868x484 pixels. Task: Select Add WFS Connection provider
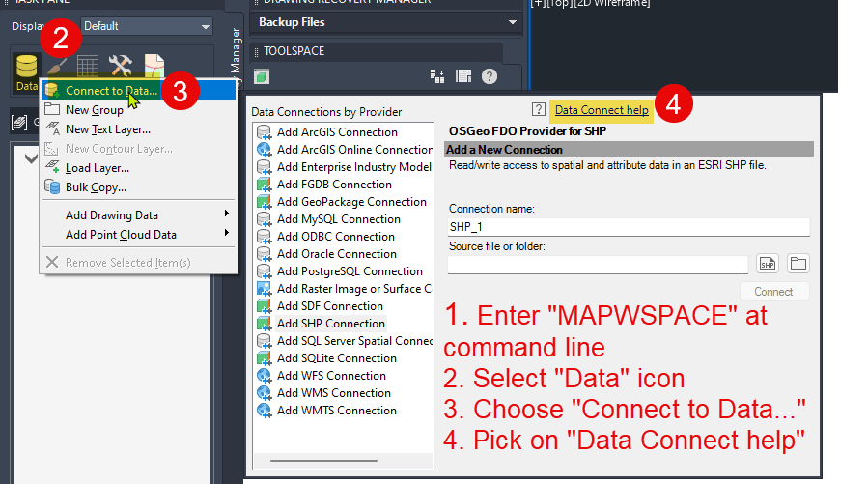331,376
